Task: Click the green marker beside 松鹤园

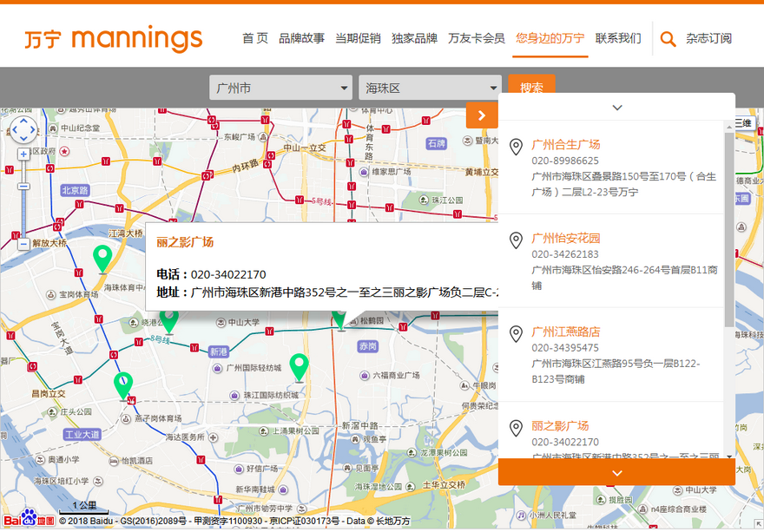Action: coord(340,320)
